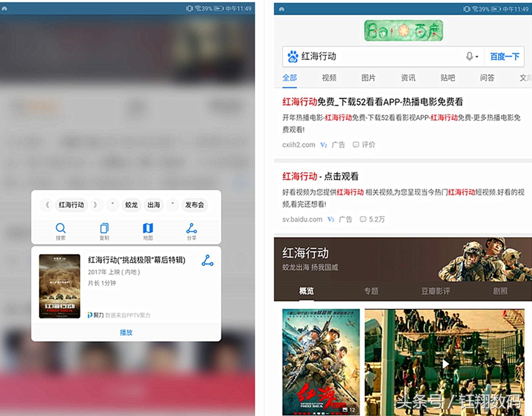532x416 pixels.
Task: Switch to the 问答 tab
Action: (487, 78)
